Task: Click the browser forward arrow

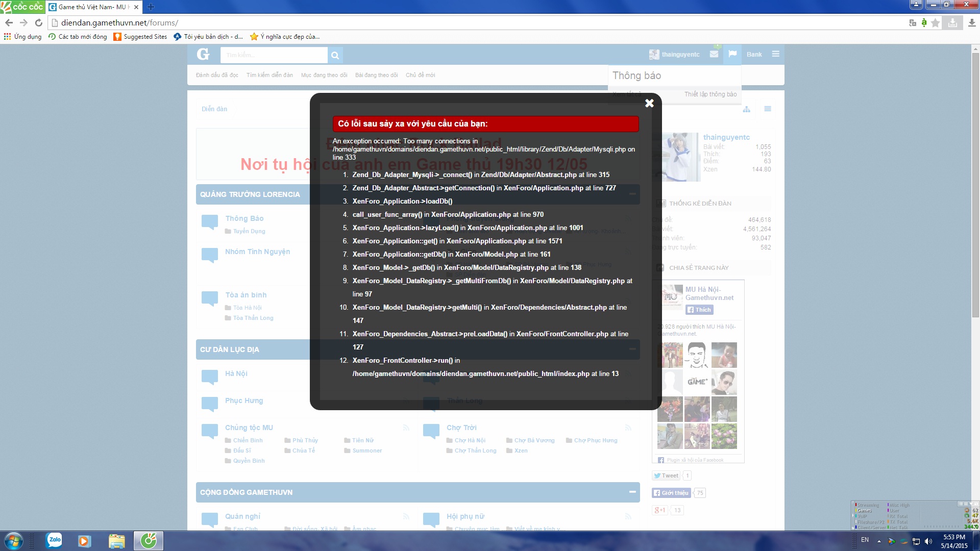Action: point(23,22)
